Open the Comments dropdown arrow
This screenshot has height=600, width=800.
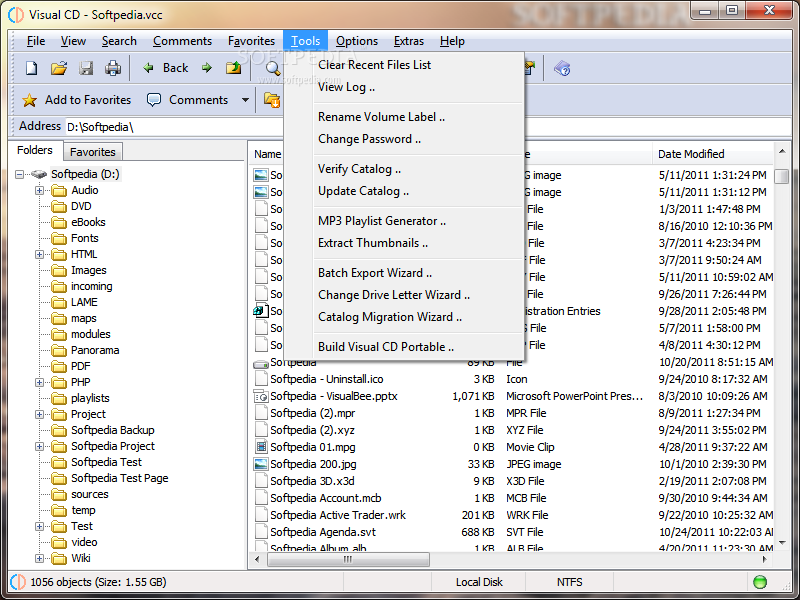click(245, 99)
